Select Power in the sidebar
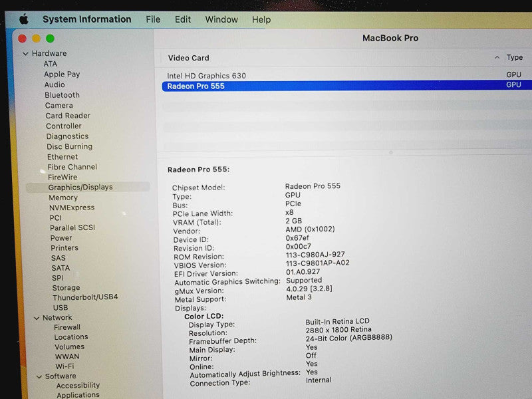This screenshot has height=399, width=532. [x=61, y=238]
